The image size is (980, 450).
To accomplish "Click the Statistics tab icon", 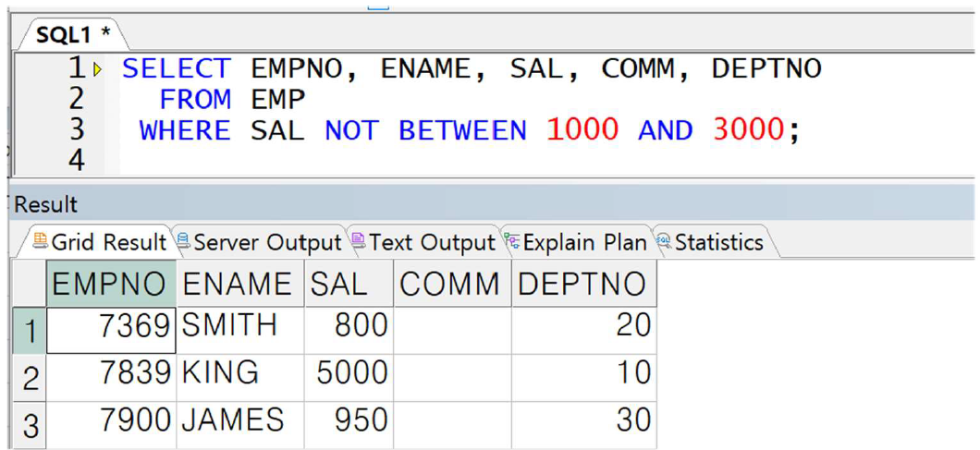I will [663, 241].
